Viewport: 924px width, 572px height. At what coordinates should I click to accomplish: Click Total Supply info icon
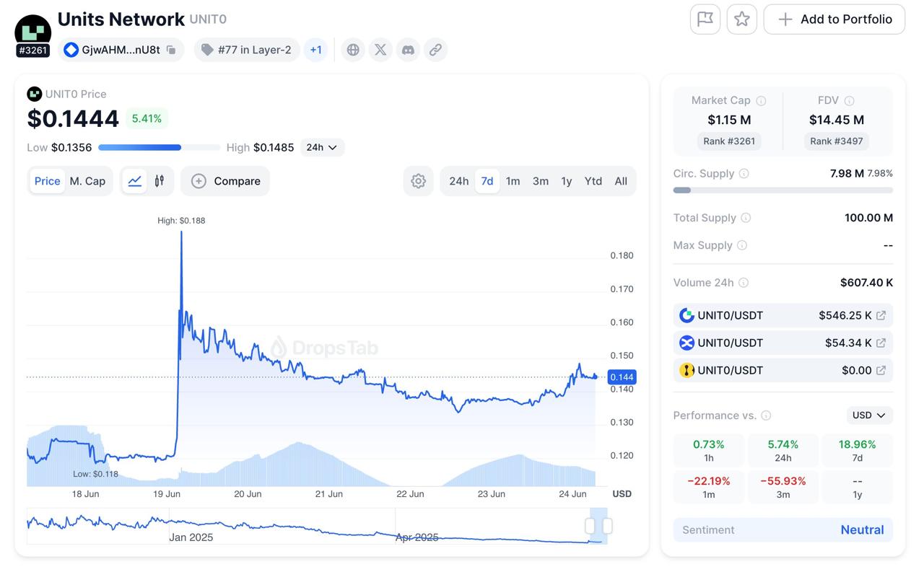pyautogui.click(x=746, y=218)
